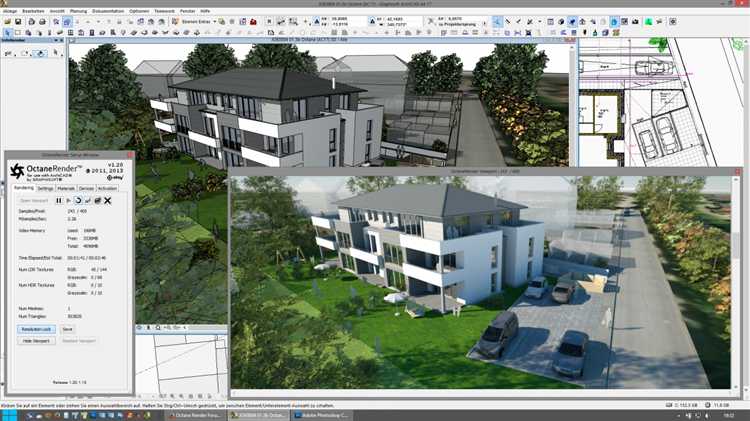
Task: Click the play render icon in OctaneRender
Action: (x=68, y=201)
